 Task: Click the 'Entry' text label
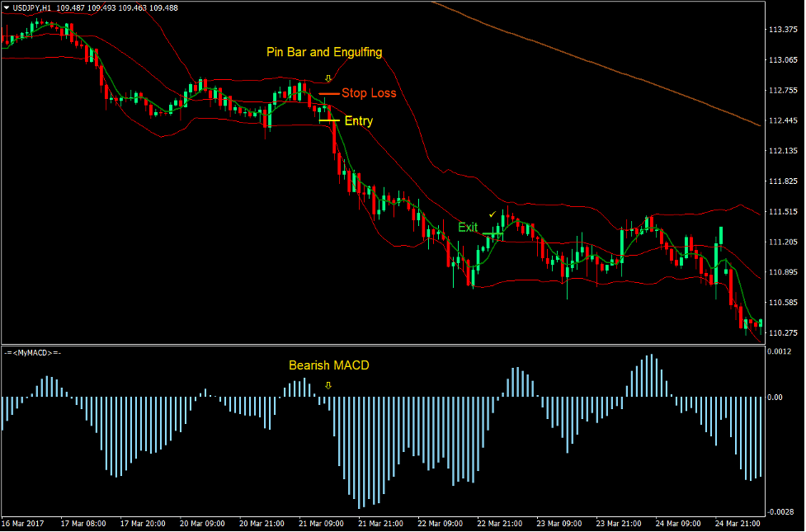tap(357, 121)
